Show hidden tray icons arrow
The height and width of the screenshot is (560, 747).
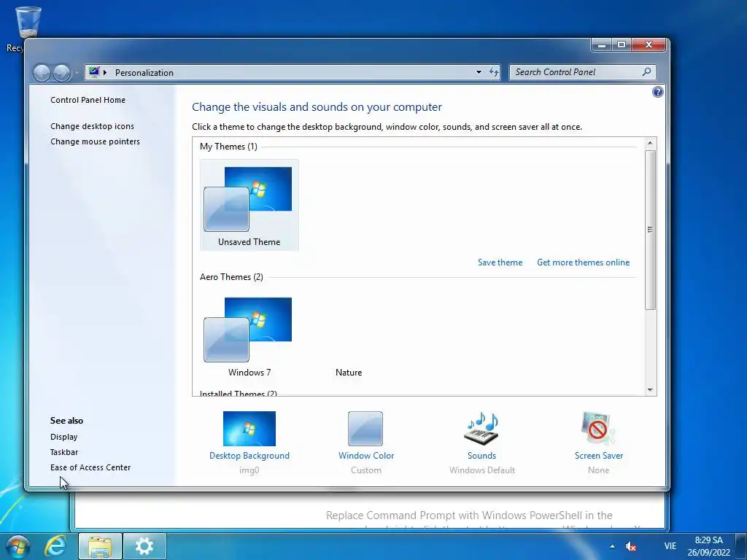click(x=612, y=547)
